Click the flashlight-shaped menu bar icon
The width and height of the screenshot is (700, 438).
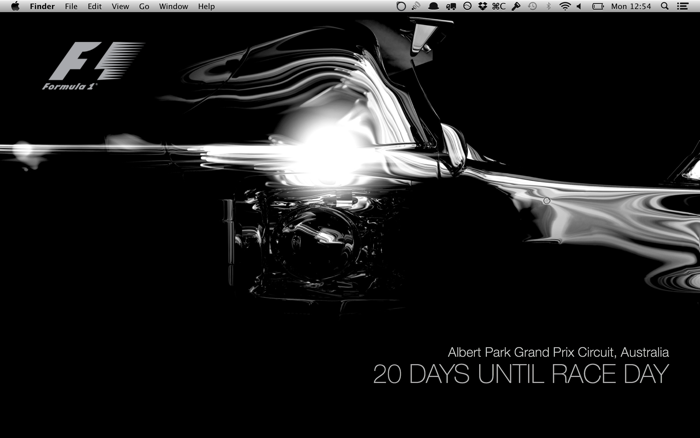click(416, 6)
